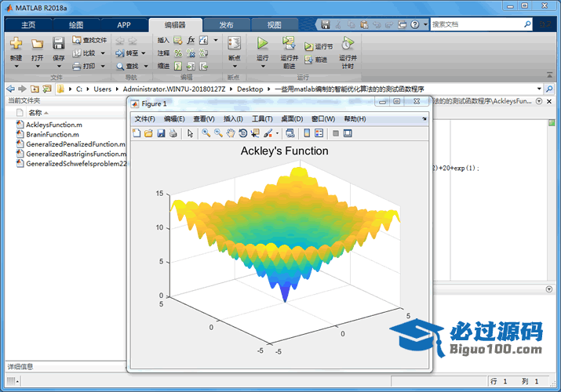Open the Go To (转至) dropdown

tap(144, 53)
